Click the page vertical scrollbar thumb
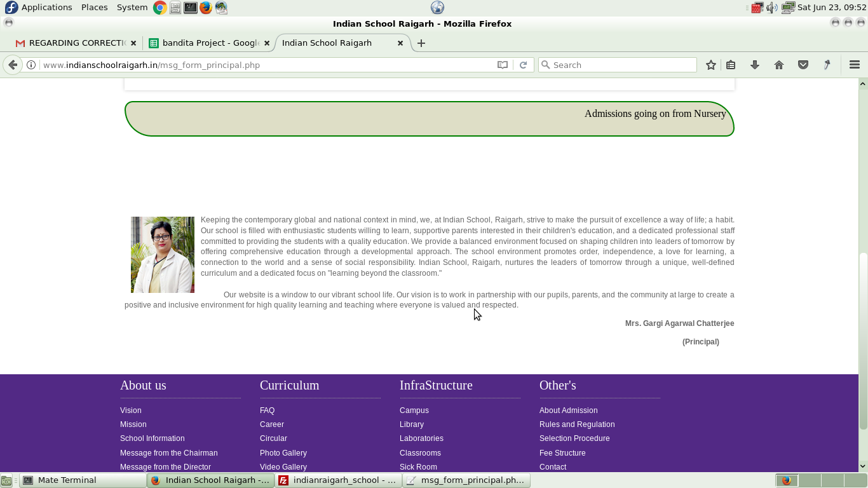 pos(863,341)
